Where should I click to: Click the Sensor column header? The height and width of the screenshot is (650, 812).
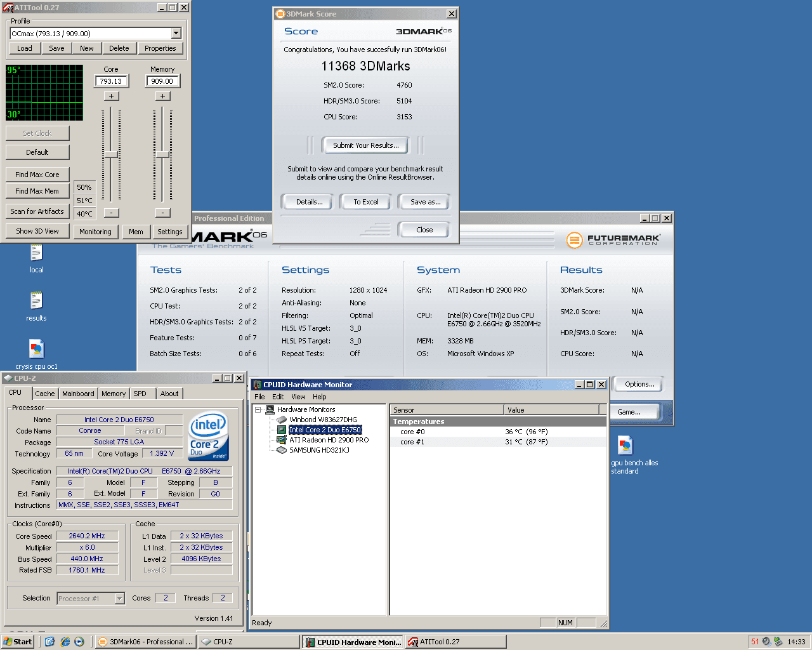tap(447, 410)
